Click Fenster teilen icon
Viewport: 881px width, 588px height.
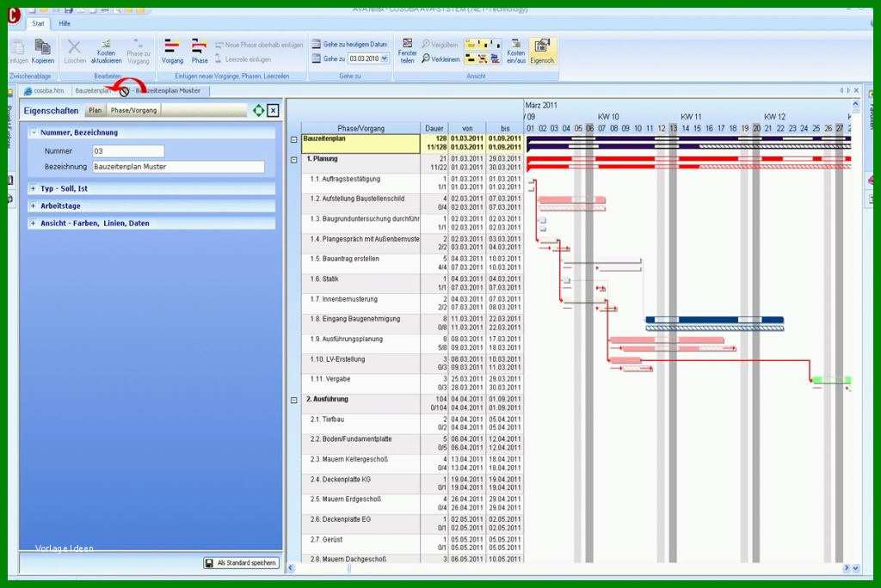[407, 51]
